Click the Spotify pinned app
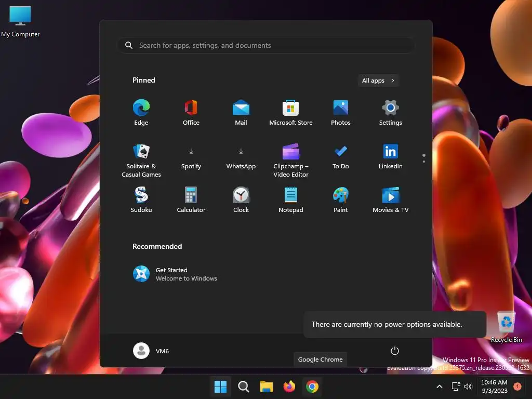 (x=191, y=158)
